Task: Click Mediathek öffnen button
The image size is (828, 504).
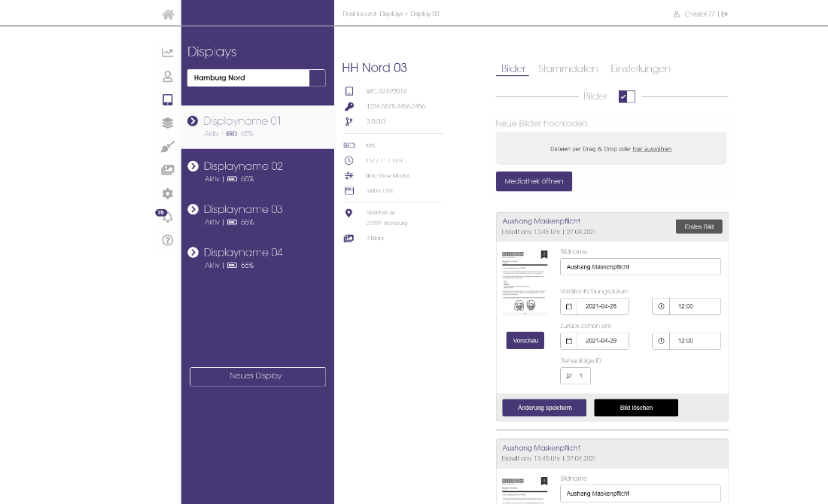Action: tap(534, 181)
